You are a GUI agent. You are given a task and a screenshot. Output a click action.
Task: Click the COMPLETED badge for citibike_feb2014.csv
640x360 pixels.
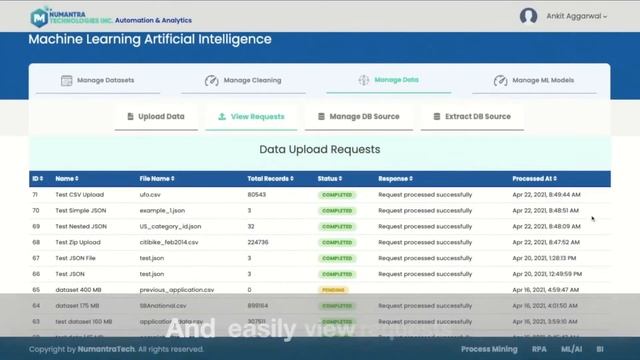337,242
